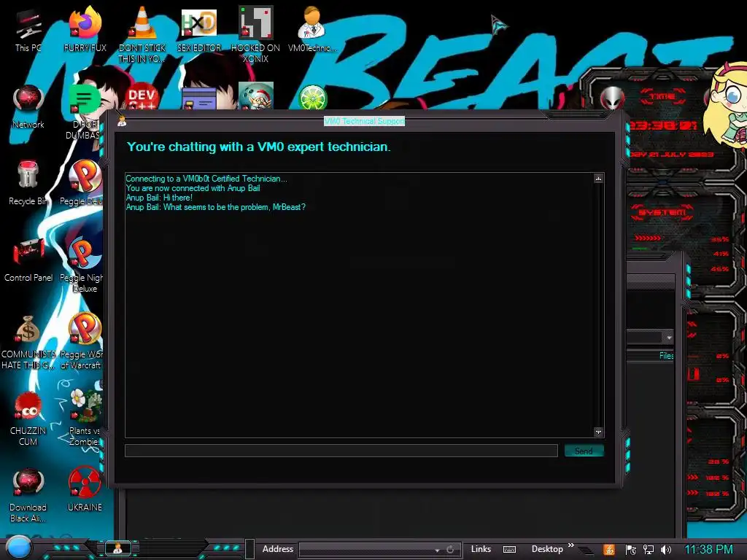Launch the FURRYFUX Firefox shortcut
Viewport: 747px width, 560px height.
point(85,29)
